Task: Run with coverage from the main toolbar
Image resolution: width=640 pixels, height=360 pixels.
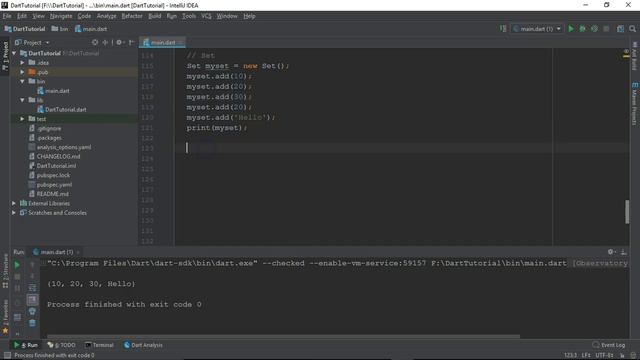Action: pyautogui.click(x=594, y=29)
